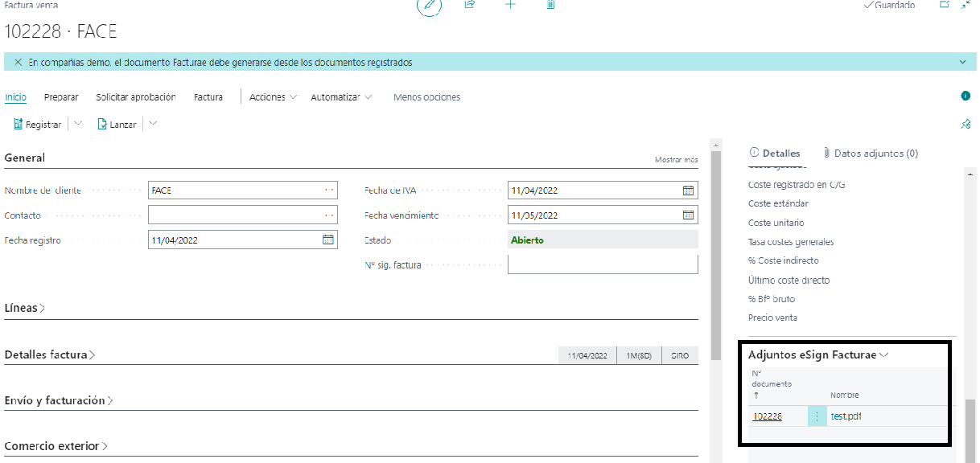Click the delete trash icon
The width and height of the screenshot is (980, 463).
click(x=550, y=5)
